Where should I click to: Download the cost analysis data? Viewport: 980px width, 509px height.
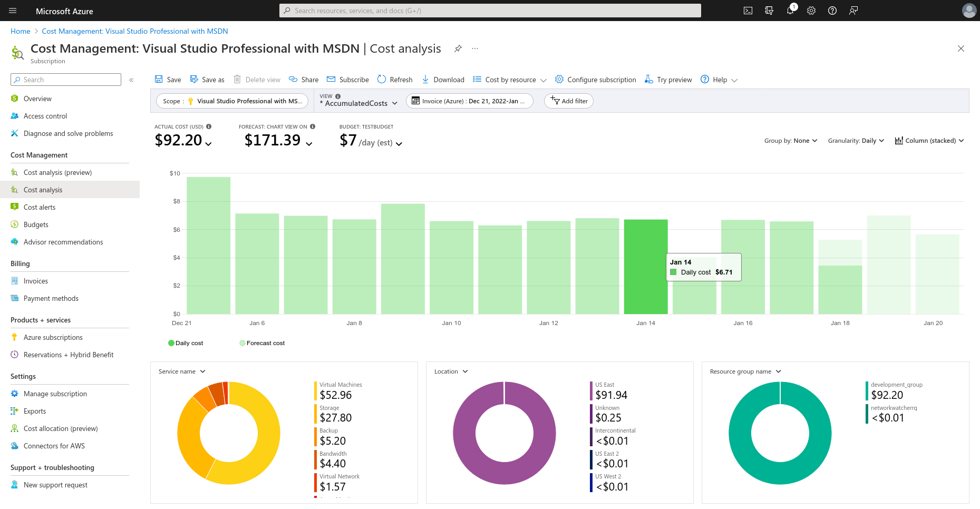(443, 80)
